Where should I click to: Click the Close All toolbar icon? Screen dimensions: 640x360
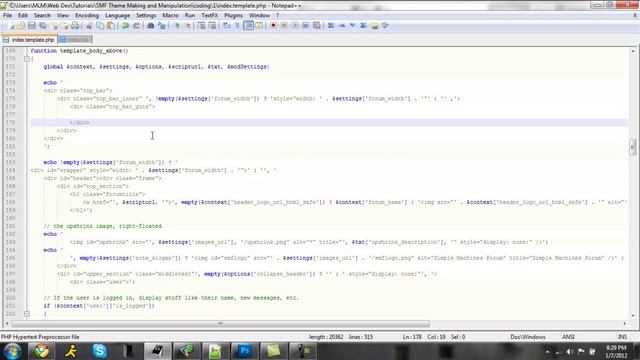click(65, 26)
